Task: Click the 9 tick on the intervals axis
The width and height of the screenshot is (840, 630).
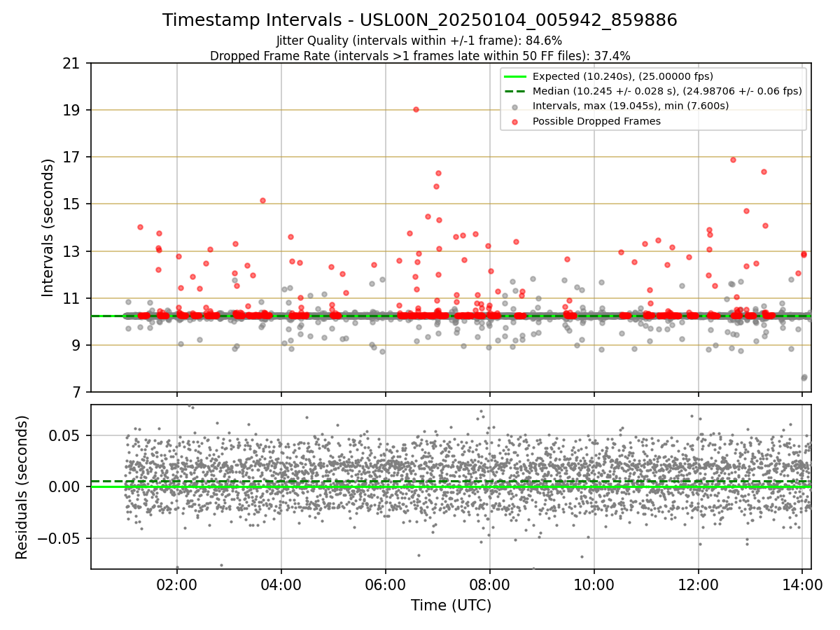Action: pyautogui.click(x=76, y=345)
